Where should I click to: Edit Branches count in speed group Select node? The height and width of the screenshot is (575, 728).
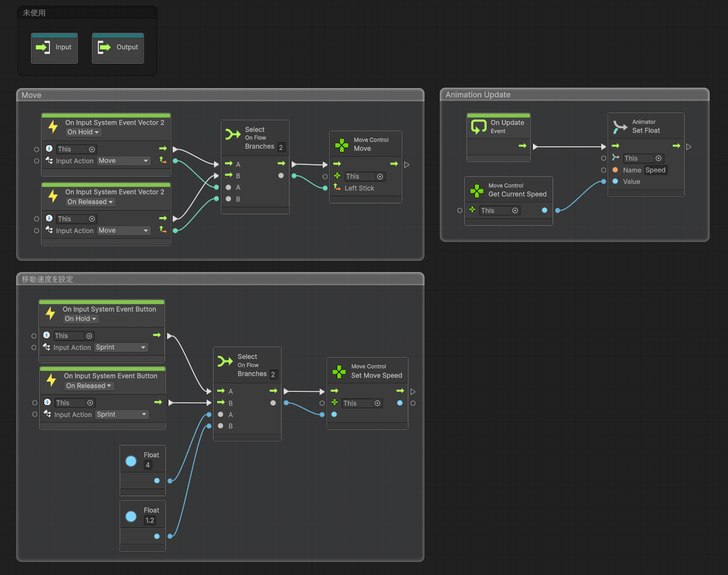click(274, 375)
